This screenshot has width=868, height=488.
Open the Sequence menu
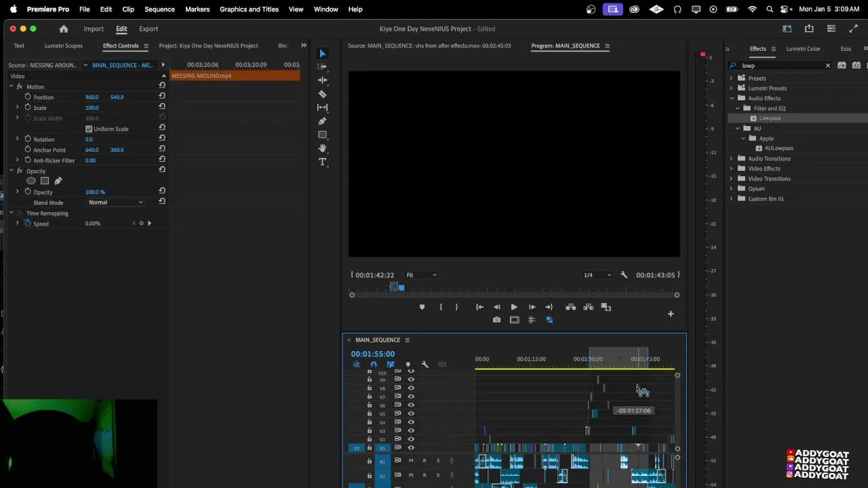point(159,9)
